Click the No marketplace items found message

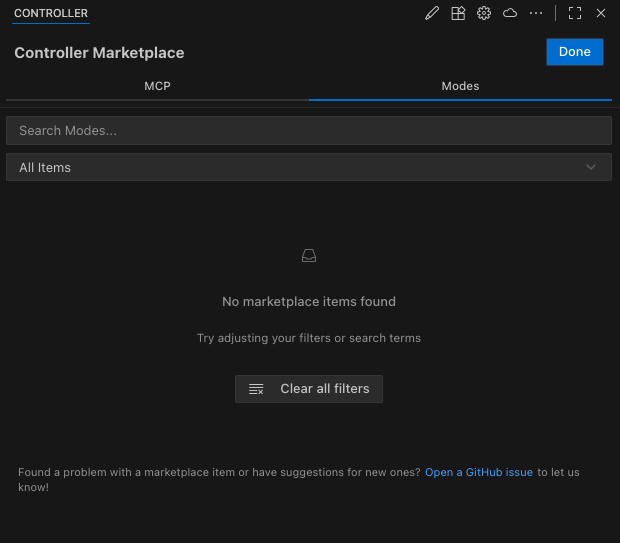(309, 301)
